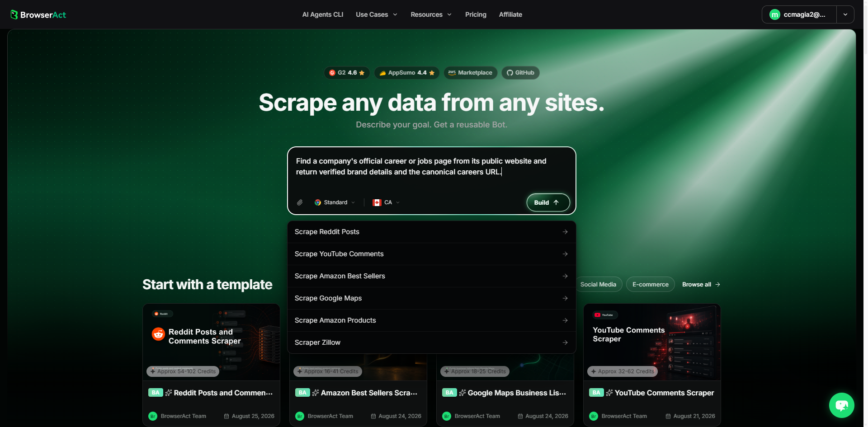
Task: Open the GitHub badge link
Action: click(x=520, y=73)
